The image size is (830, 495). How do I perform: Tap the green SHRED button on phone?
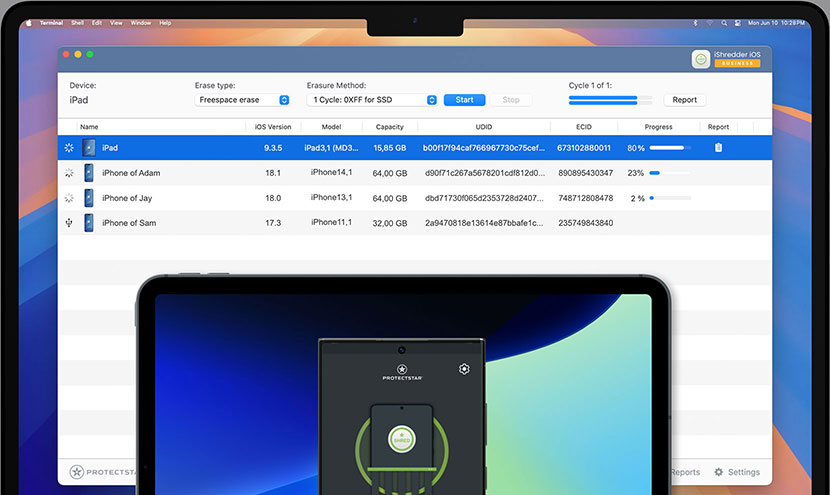[x=401, y=441]
